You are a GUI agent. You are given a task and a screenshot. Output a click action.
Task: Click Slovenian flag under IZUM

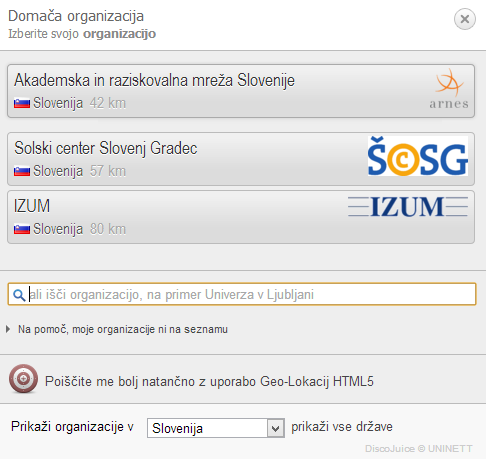[x=22, y=229]
